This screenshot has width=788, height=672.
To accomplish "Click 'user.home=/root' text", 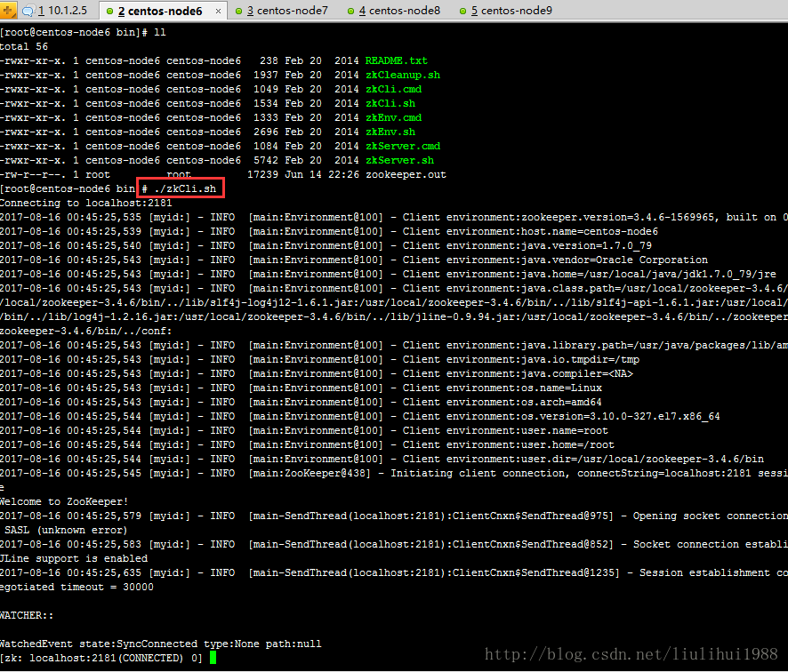I will (x=567, y=445).
